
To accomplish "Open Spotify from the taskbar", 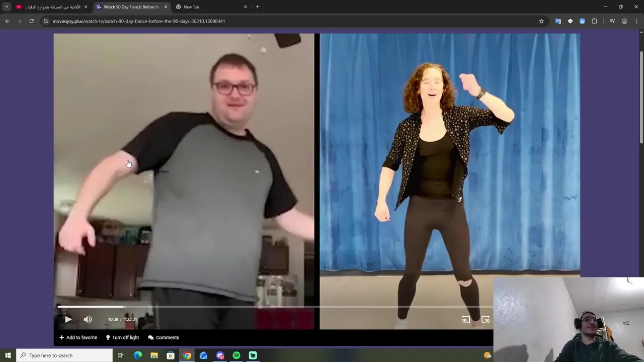I will 236,355.
